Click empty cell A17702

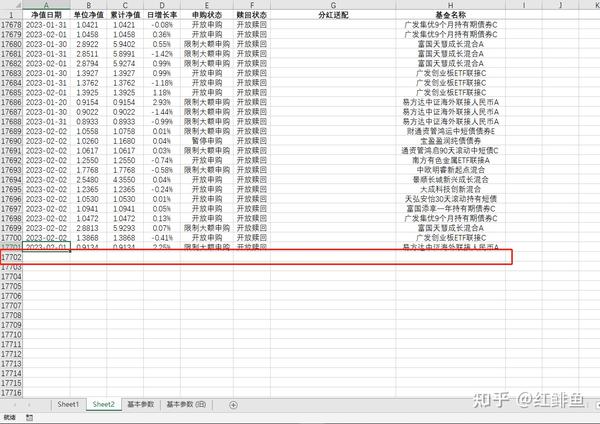click(x=46, y=257)
